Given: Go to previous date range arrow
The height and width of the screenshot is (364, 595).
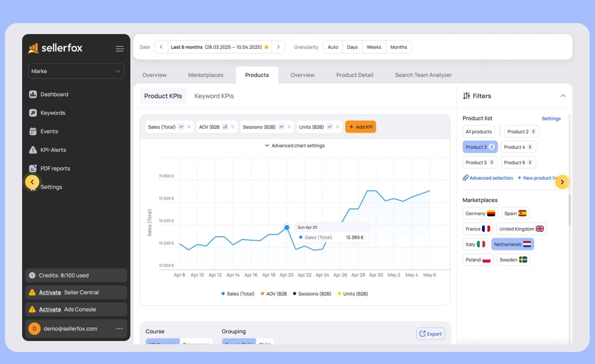Looking at the screenshot, I should point(161,47).
